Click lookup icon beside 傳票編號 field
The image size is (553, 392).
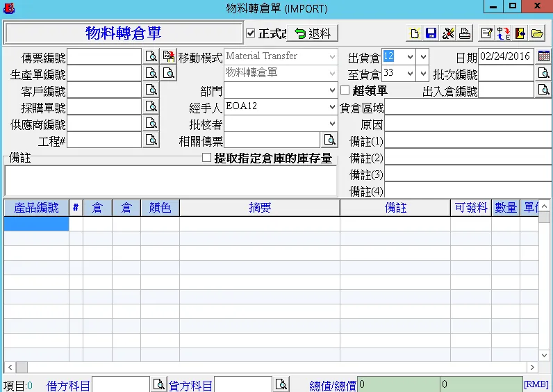151,56
